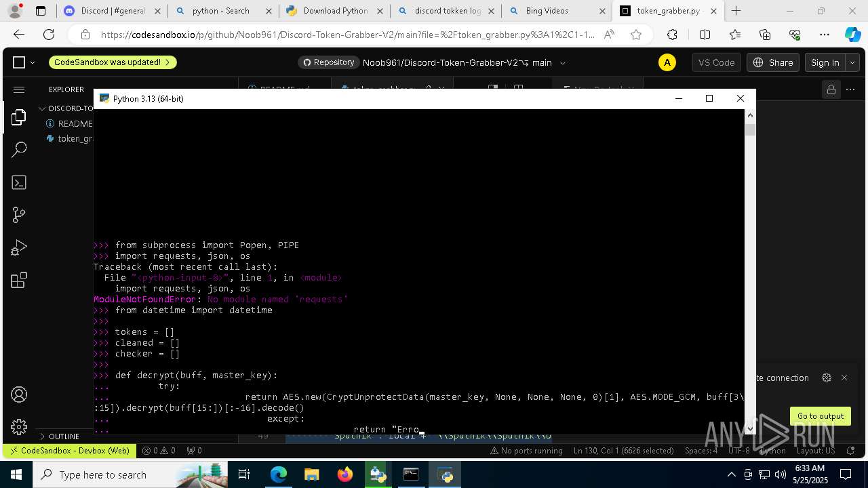Open Run and Debug icon
This screenshot has width=868, height=488.
tap(19, 248)
